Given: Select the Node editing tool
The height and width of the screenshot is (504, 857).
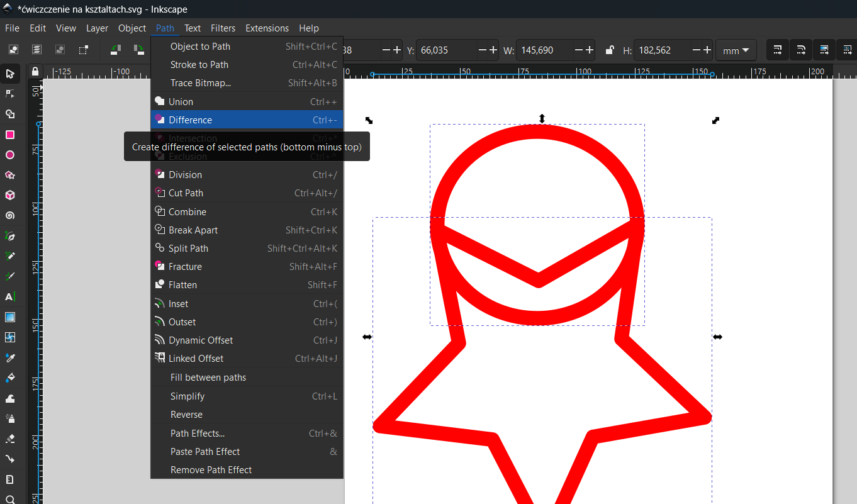Looking at the screenshot, I should 10,94.
